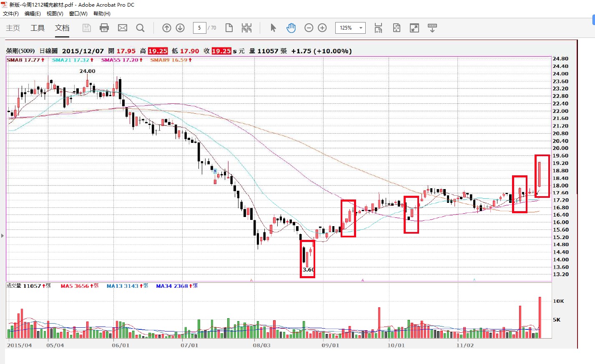Zoom out with the minus icon
This screenshot has height=364, width=595.
(309, 28)
